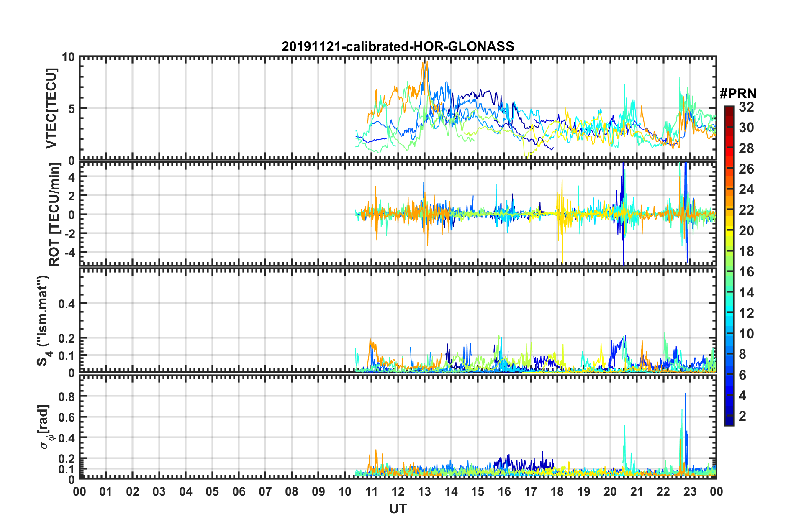The width and height of the screenshot is (796, 532).
Task: Click inside the VTEC plot panel
Action: pos(398,108)
